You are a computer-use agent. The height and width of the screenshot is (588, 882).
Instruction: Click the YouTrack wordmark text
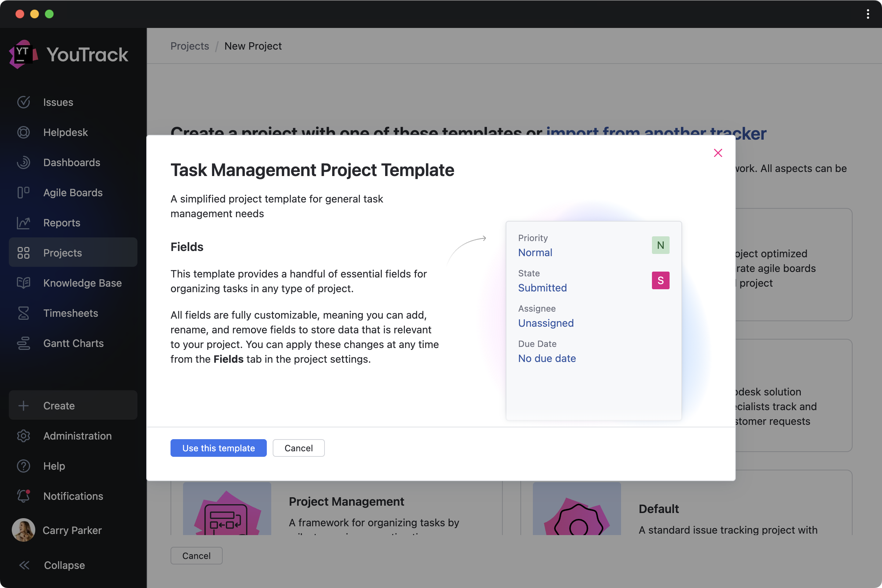[87, 55]
